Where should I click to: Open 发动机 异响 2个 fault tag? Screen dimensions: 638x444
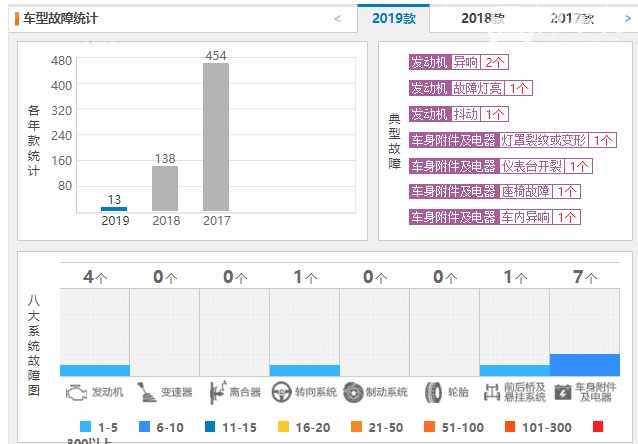[459, 62]
